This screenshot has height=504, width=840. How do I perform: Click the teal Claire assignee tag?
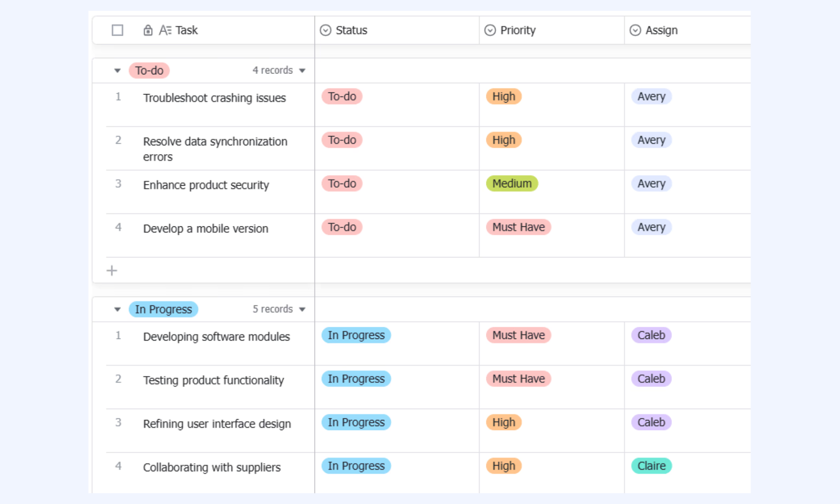(x=651, y=466)
